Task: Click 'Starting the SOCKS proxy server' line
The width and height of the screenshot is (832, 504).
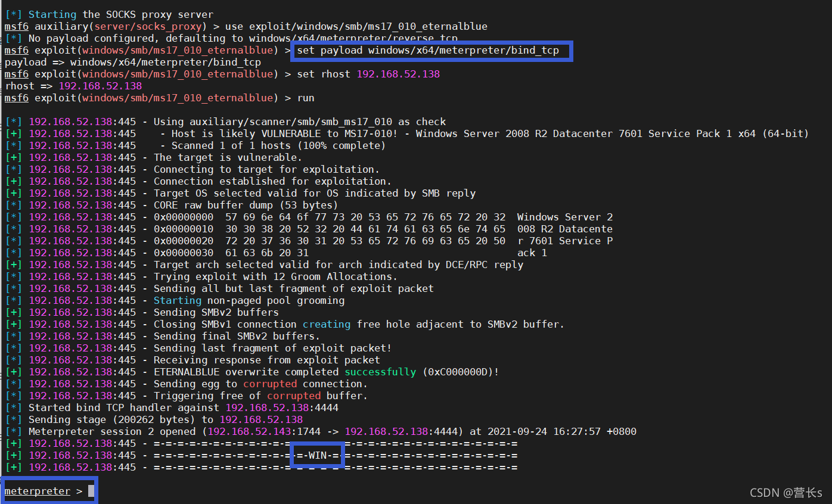Action: (109, 14)
